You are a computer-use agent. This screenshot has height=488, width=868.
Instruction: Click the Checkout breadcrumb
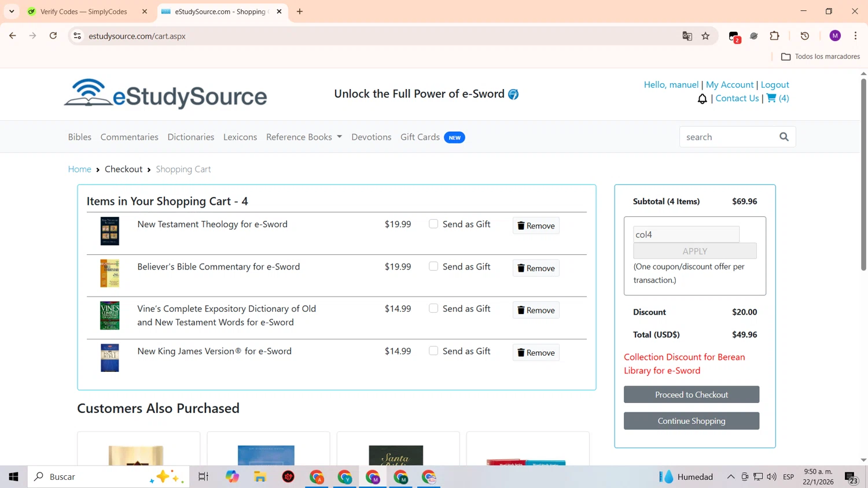[x=123, y=169]
